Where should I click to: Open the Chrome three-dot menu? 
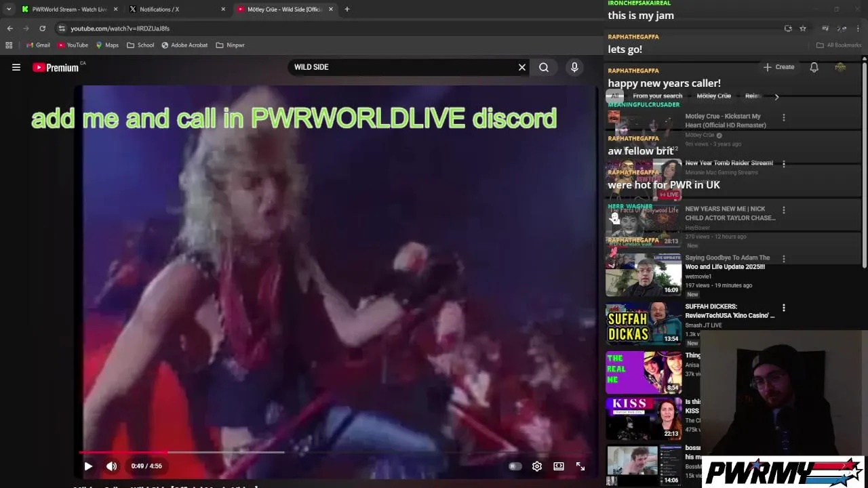tap(858, 28)
